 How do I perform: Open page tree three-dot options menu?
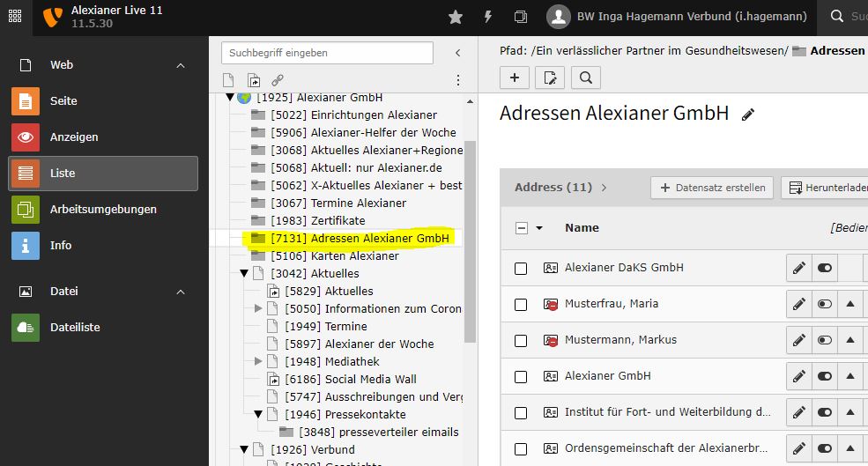[x=458, y=80]
